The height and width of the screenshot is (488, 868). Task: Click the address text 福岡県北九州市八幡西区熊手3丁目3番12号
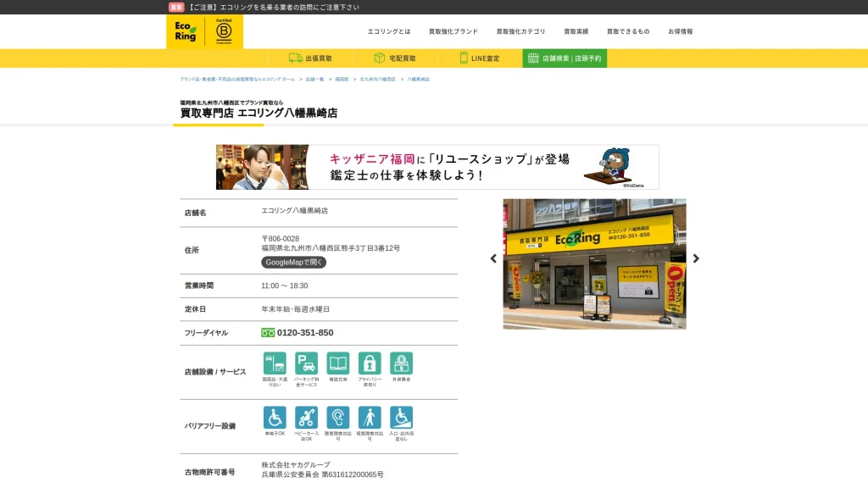coord(331,248)
